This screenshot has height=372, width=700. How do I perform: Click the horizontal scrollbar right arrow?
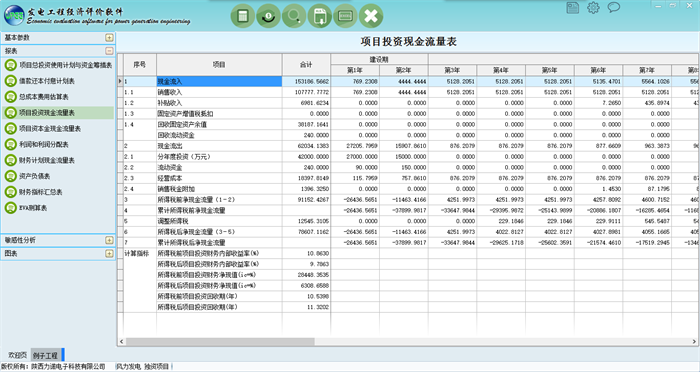pos(695,342)
